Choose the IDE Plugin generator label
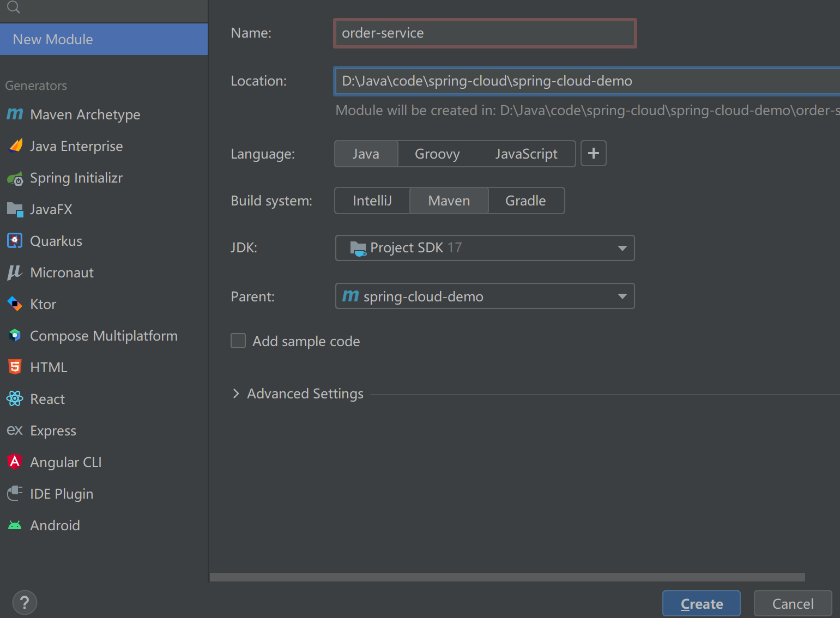 (62, 494)
